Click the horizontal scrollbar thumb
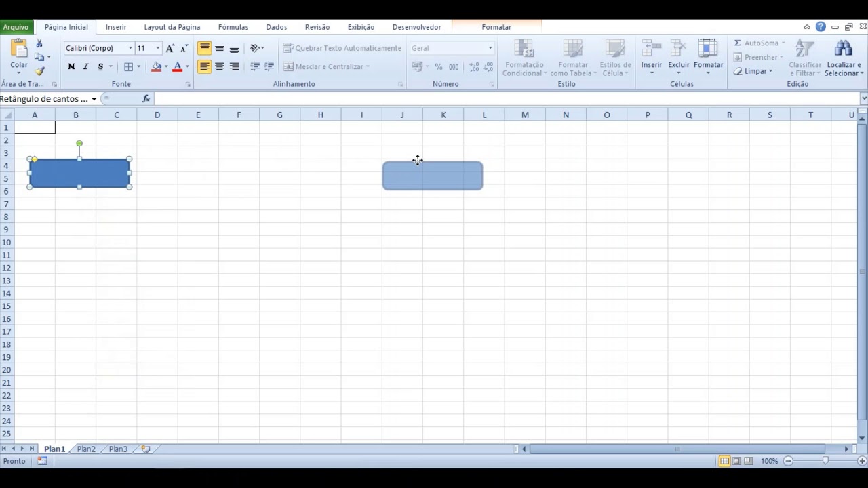Viewport: 868px width, 488px height. 677,449
